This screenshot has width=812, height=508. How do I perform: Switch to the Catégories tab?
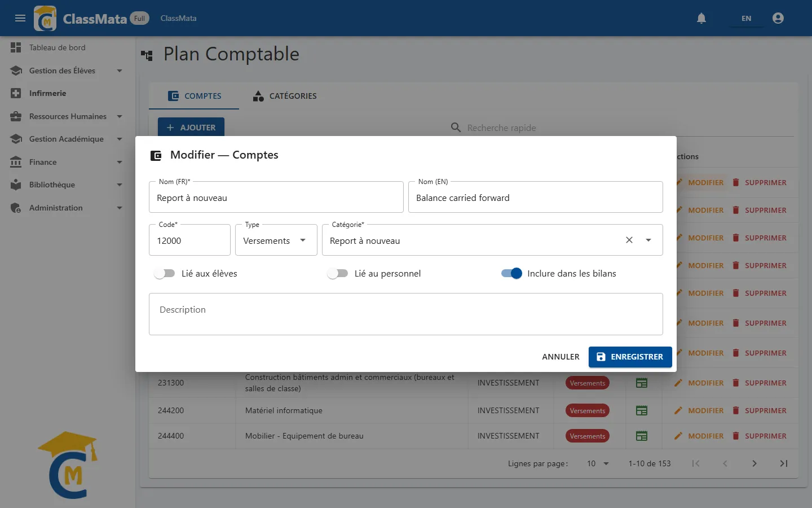point(285,96)
